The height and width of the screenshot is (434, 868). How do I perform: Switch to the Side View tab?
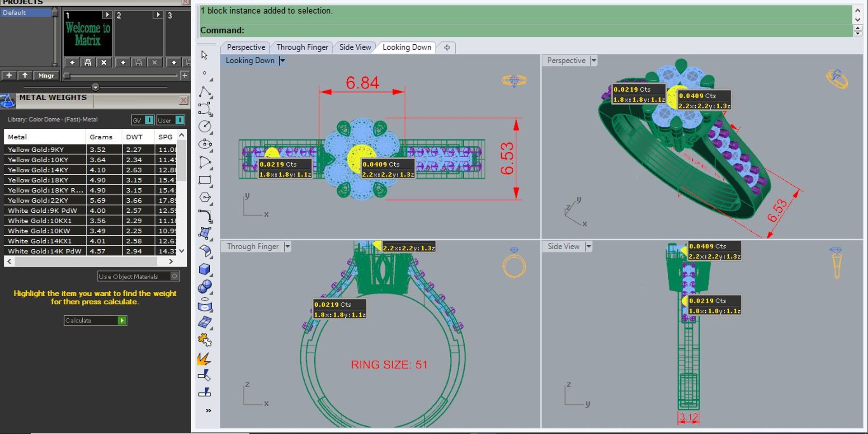coord(355,47)
